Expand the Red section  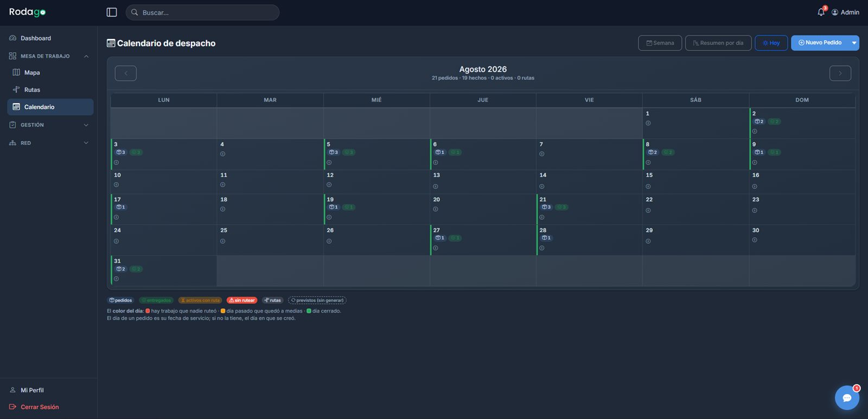point(49,143)
